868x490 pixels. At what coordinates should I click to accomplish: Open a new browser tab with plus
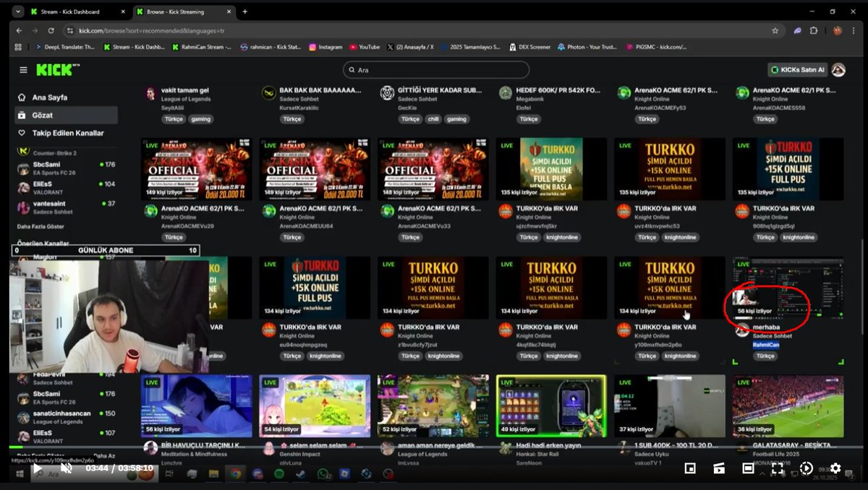point(244,12)
